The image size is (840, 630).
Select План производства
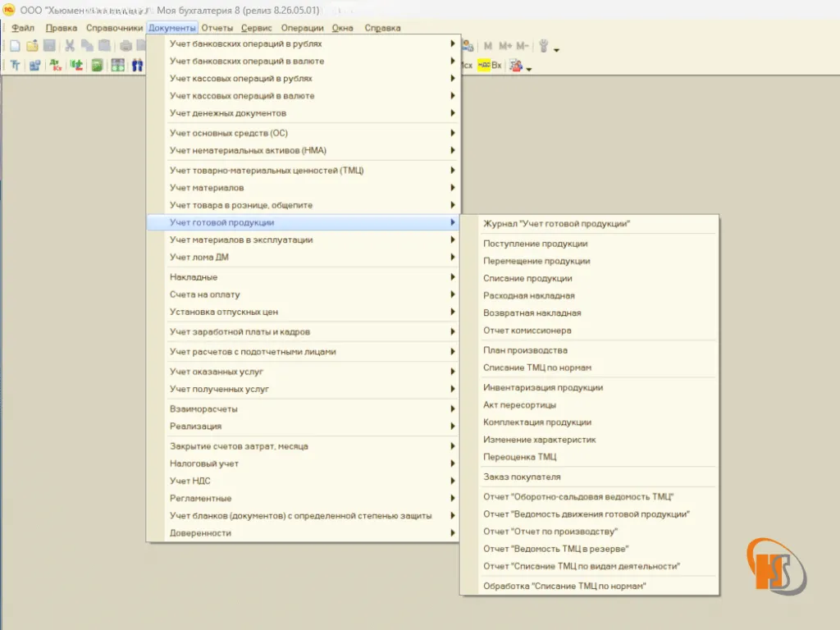589,350
